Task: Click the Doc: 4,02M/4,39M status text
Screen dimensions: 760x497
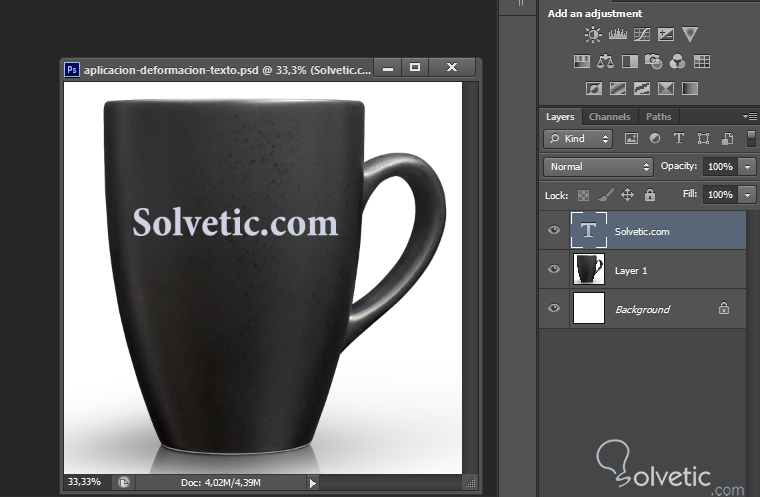Action: click(x=221, y=483)
